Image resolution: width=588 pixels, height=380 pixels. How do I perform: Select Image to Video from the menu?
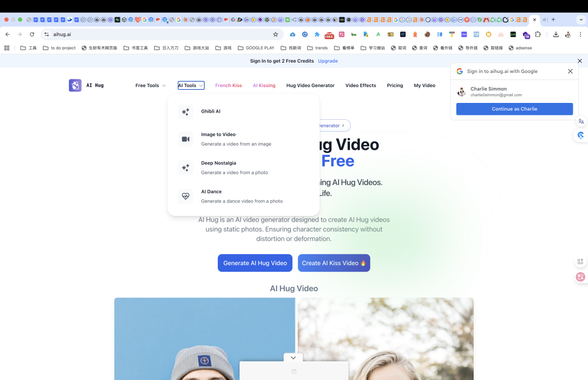[x=243, y=139]
